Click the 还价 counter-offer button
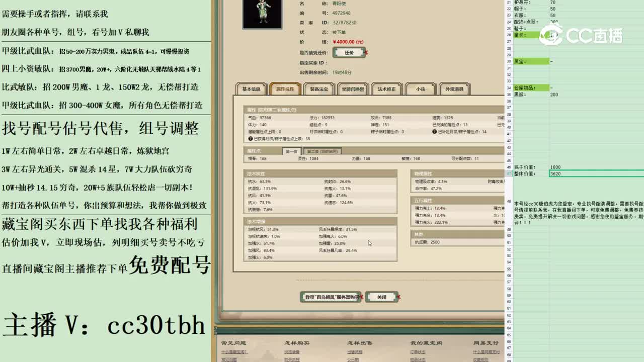This screenshot has height=362, width=644. 349,52
